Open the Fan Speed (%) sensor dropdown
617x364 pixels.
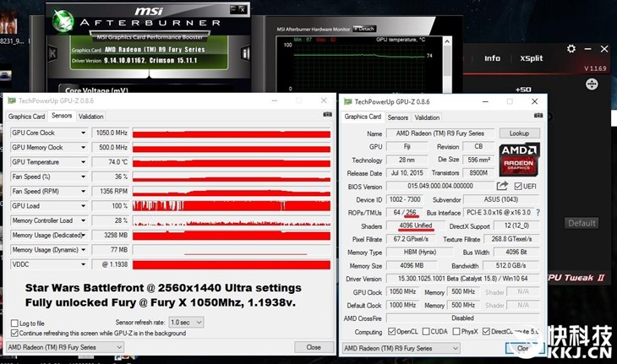pos(83,177)
